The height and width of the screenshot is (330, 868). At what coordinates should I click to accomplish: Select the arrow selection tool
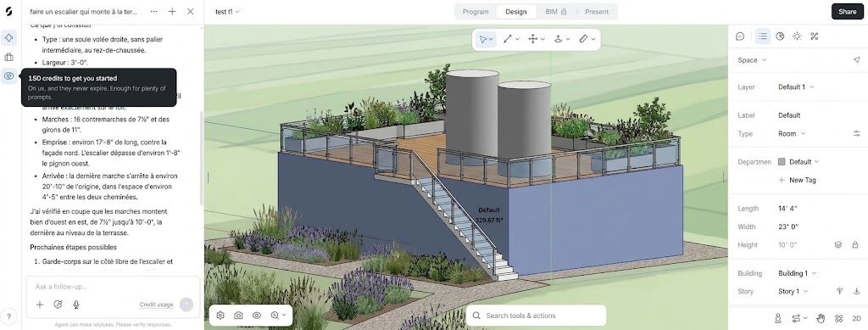pos(482,39)
